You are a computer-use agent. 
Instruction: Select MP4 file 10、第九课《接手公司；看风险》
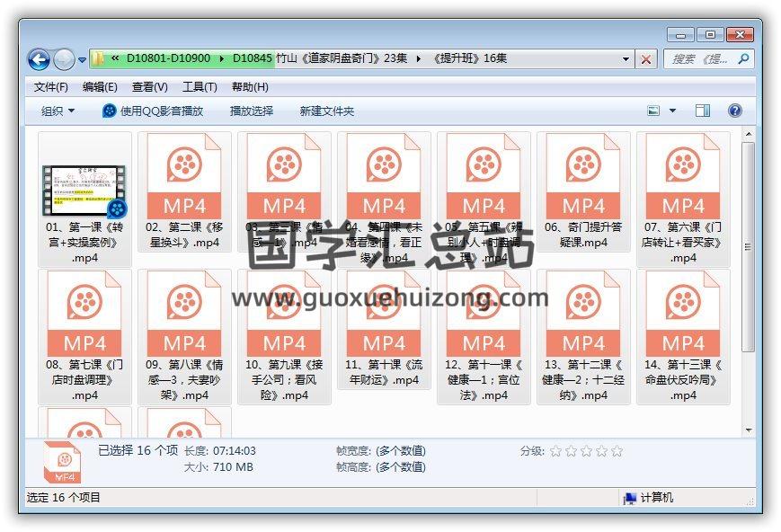click(284, 337)
